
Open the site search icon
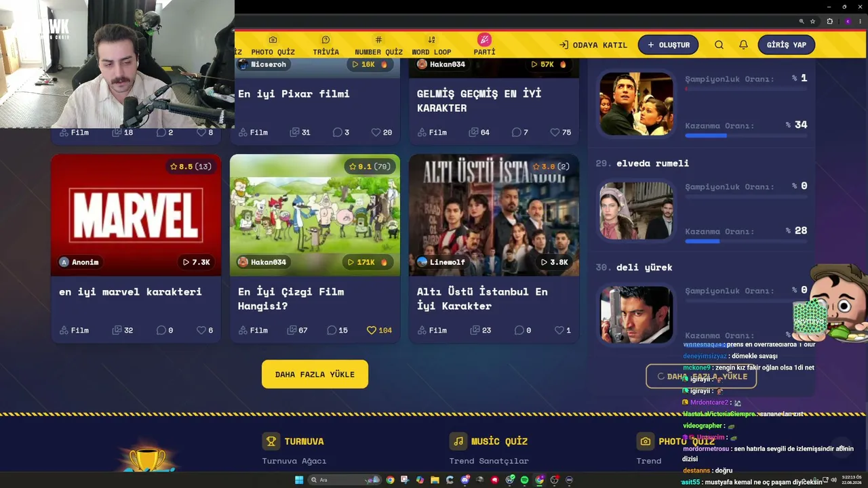click(x=719, y=45)
